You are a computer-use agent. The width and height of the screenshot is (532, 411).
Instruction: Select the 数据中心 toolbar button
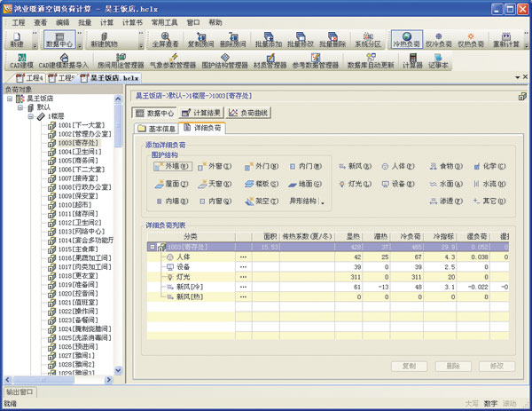(59, 40)
